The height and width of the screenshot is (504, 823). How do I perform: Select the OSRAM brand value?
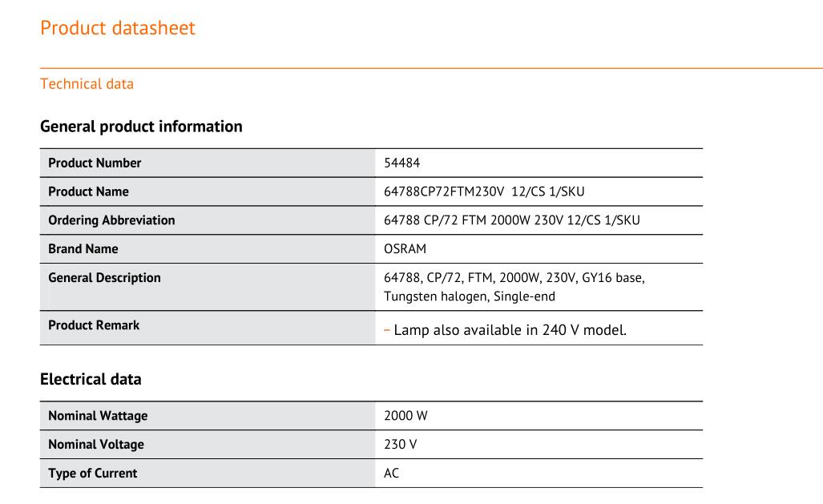point(405,249)
